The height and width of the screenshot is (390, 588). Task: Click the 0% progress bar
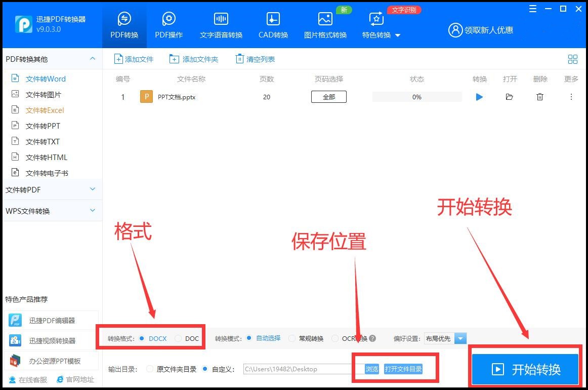tap(416, 97)
